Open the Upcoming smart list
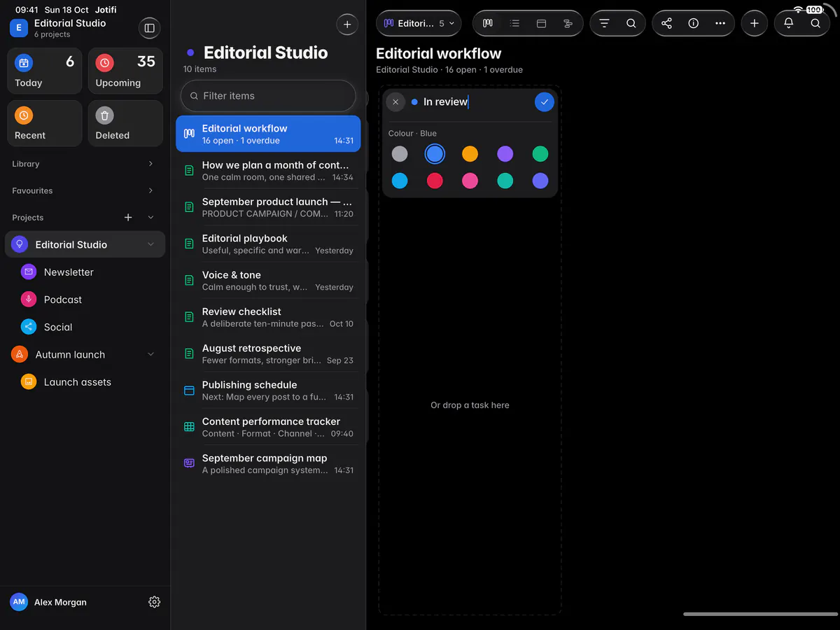Image resolution: width=840 pixels, height=630 pixels. (x=125, y=71)
